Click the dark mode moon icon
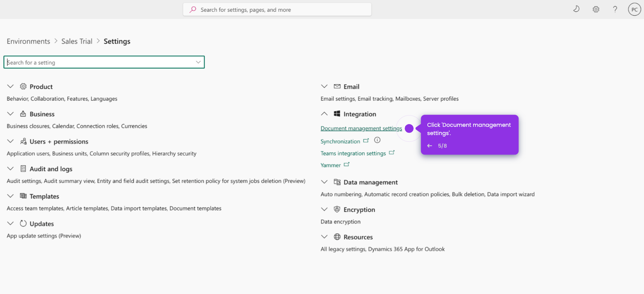644x294 pixels. (576, 9)
